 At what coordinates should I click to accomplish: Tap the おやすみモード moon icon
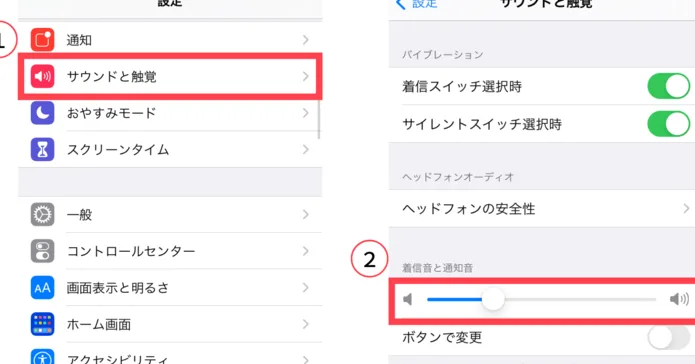(x=43, y=113)
